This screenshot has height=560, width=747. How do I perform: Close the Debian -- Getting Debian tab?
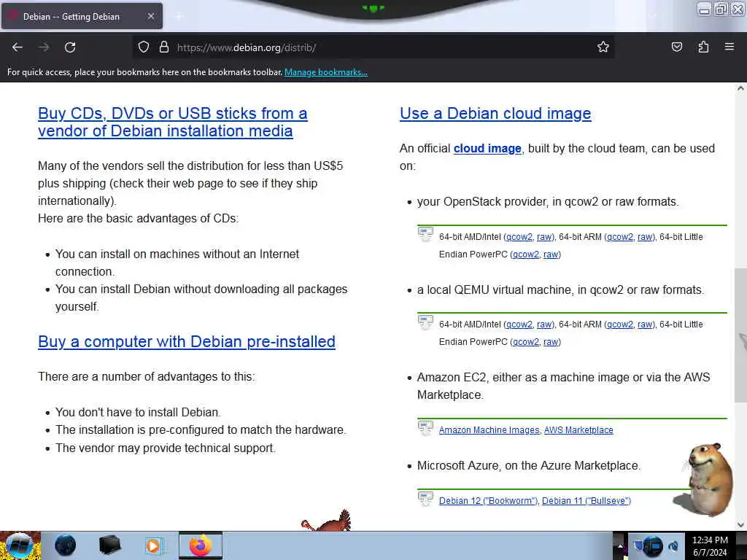[150, 16]
